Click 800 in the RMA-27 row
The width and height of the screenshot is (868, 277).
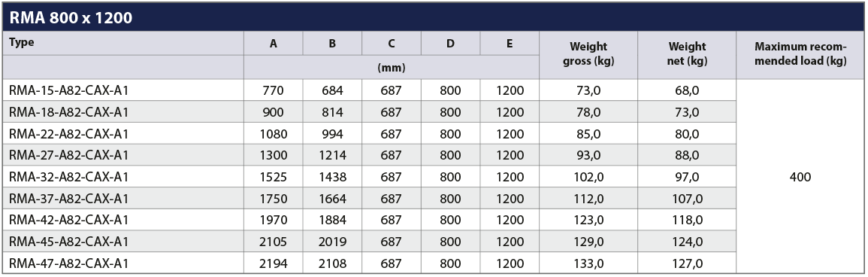coord(451,156)
